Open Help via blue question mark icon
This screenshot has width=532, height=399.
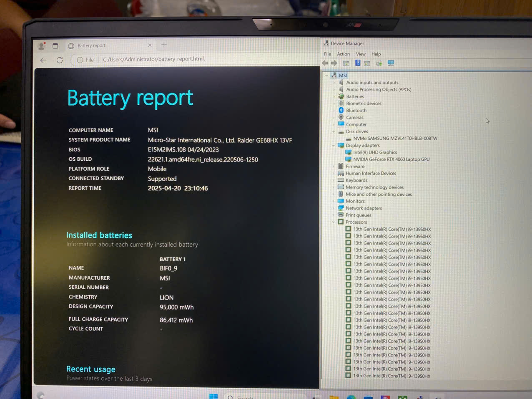pos(358,63)
